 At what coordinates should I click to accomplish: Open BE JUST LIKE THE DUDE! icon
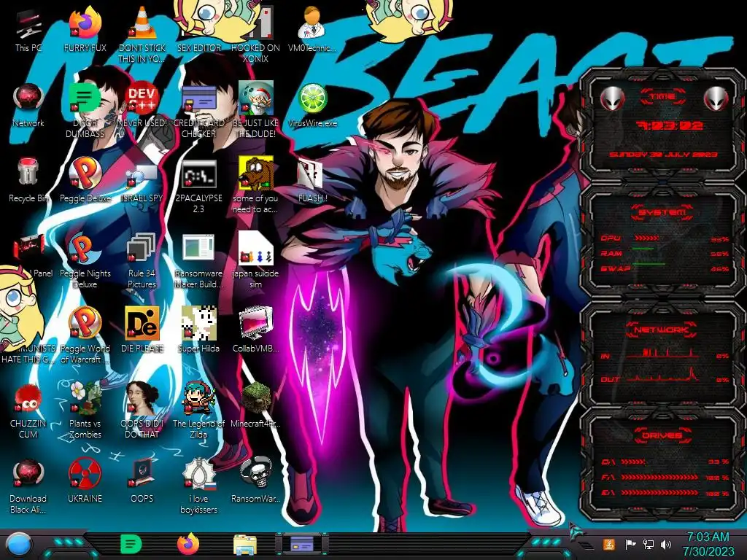(255, 109)
